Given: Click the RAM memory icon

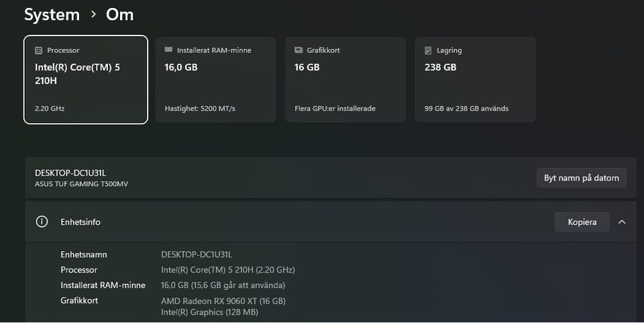Looking at the screenshot, I should tap(168, 50).
